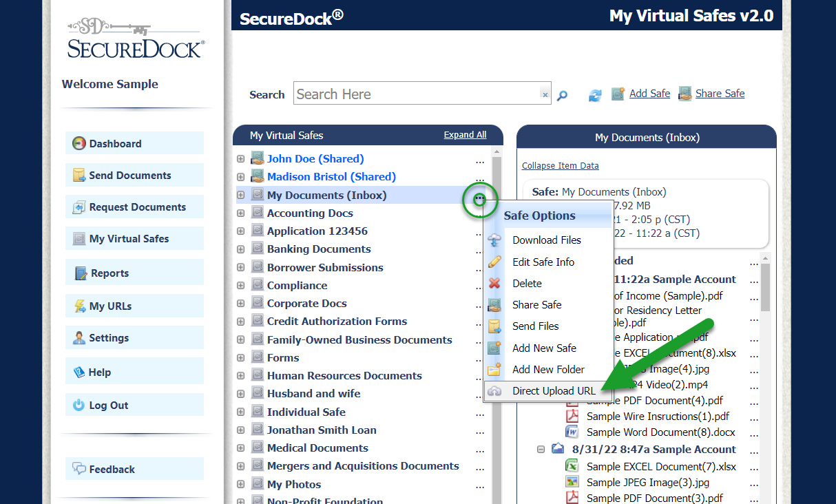Open the Reports page
The width and height of the screenshot is (836, 504).
[135, 273]
